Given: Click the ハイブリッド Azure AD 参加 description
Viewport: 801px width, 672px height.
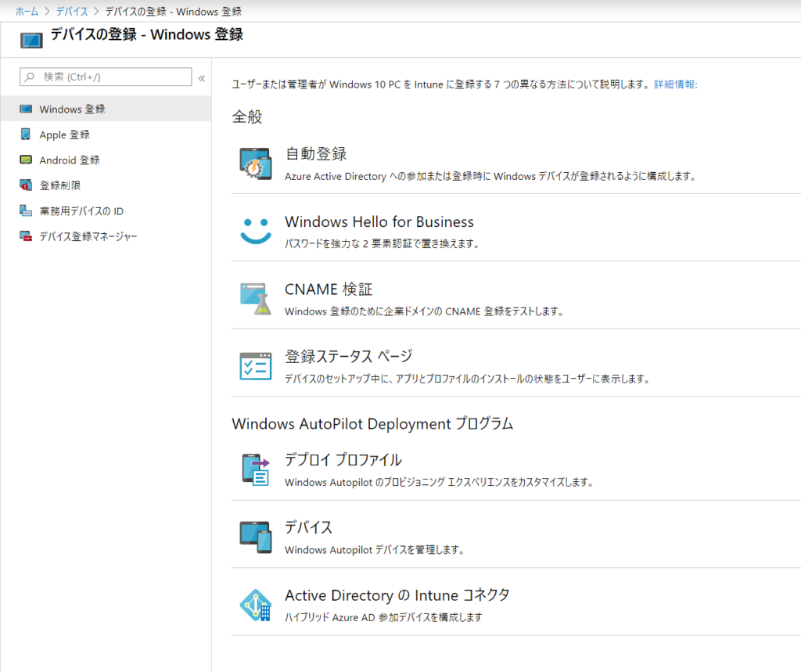Looking at the screenshot, I should click(x=383, y=617).
